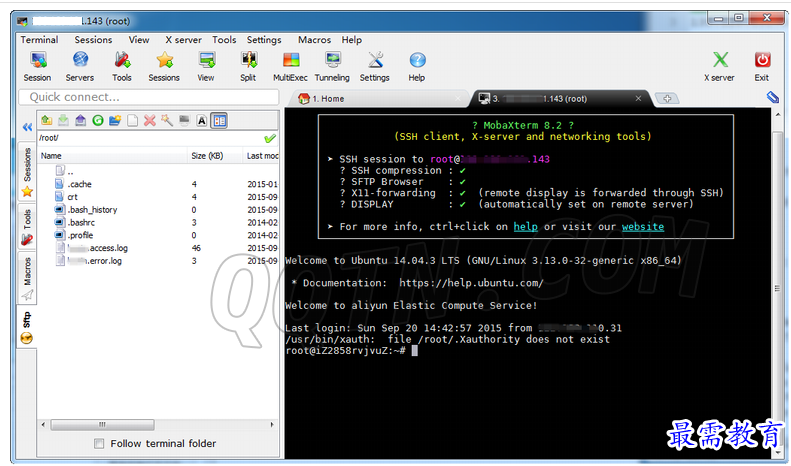
Task: Switch to the 1. Home tab
Action: 328,99
